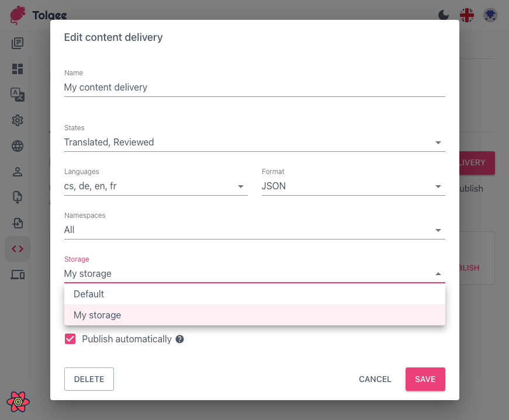The image size is (509, 420).
Task: Toggle dark mode with the moon icon
Action: 444,15
